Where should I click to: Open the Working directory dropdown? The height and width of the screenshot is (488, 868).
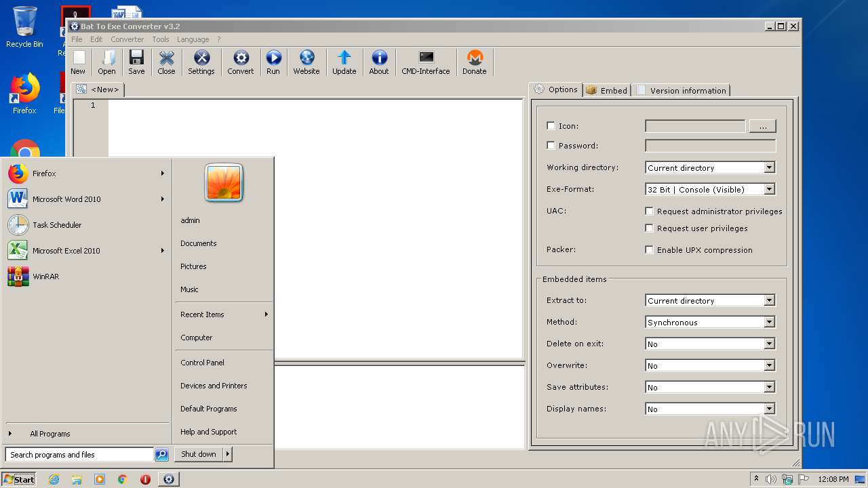[710, 167]
